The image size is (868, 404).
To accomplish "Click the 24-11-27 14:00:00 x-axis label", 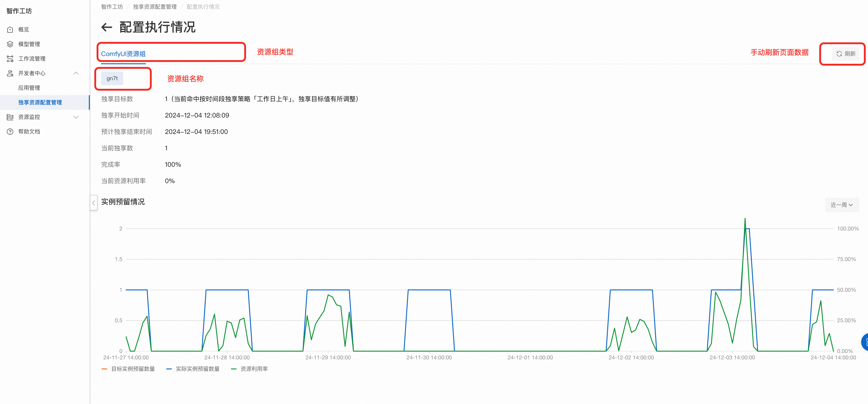I will click(126, 358).
